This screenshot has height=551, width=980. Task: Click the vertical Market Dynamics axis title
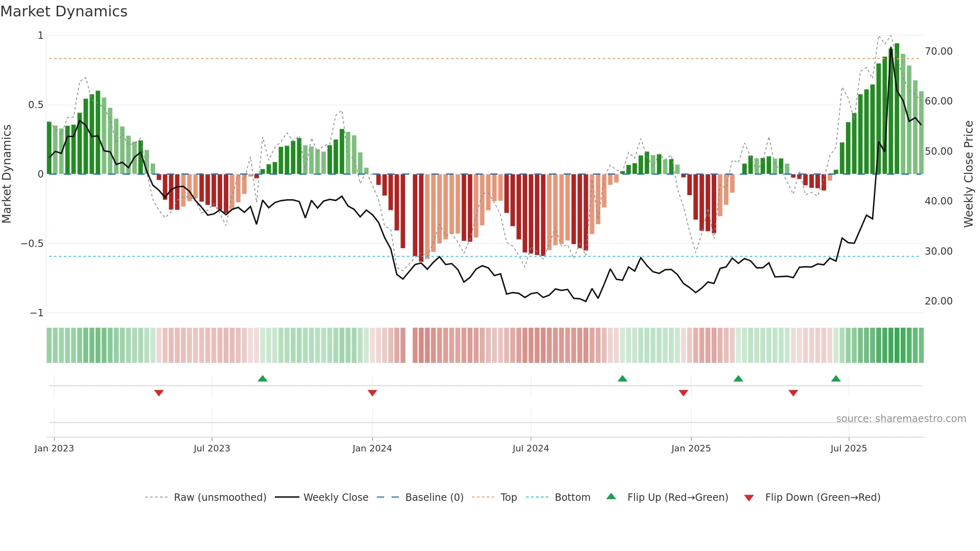(7, 174)
